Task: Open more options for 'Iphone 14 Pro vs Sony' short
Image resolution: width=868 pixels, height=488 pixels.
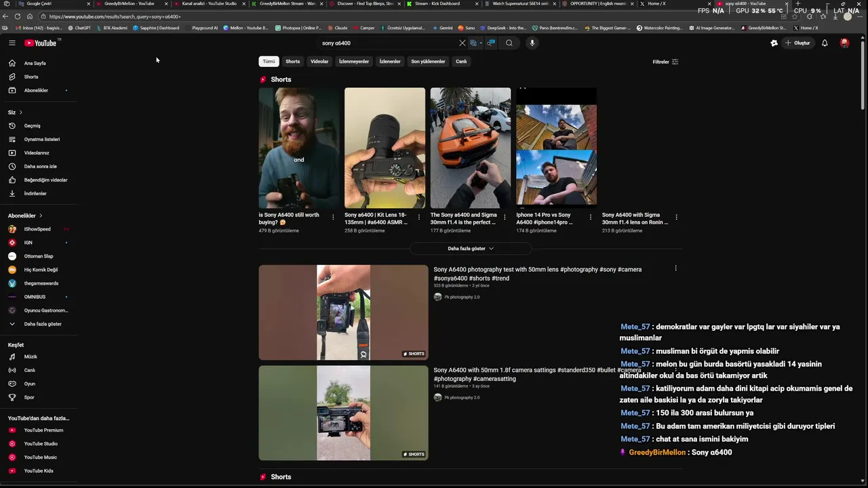Action: pyautogui.click(x=591, y=218)
